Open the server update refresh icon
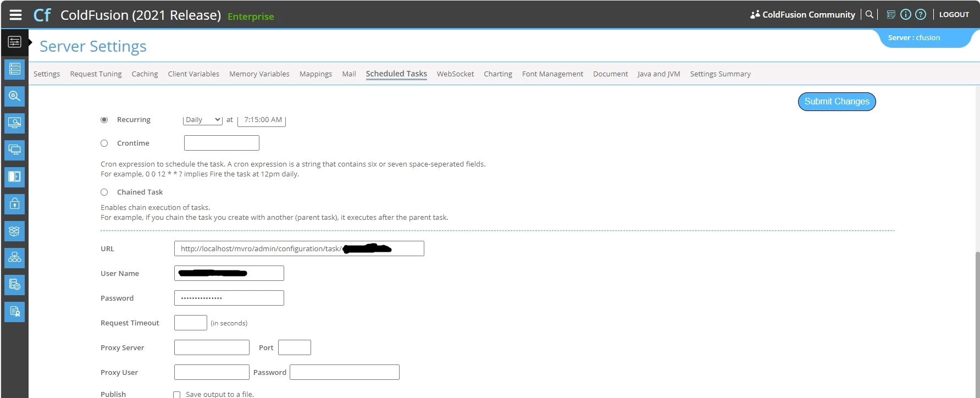 pyautogui.click(x=15, y=285)
